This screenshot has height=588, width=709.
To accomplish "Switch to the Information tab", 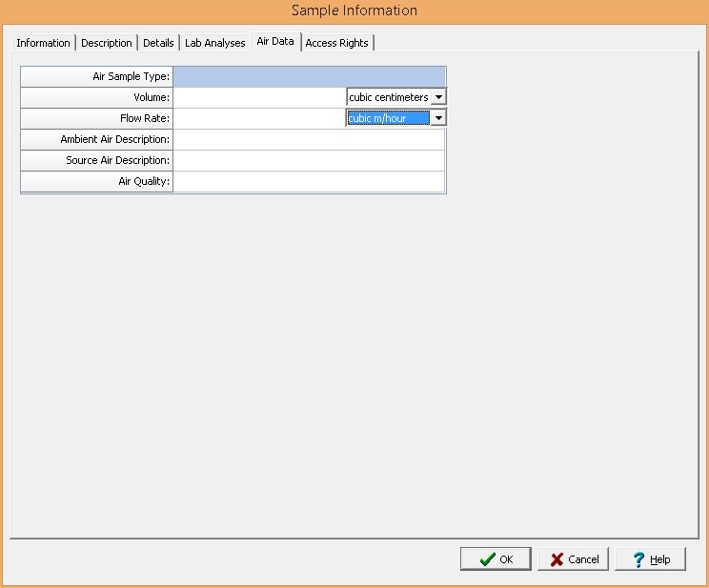I will coord(43,43).
